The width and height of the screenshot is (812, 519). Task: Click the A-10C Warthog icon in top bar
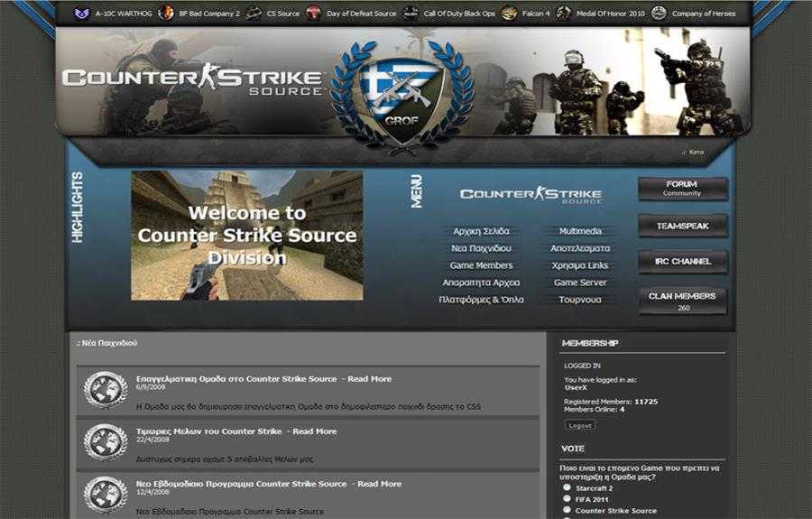coord(82,13)
